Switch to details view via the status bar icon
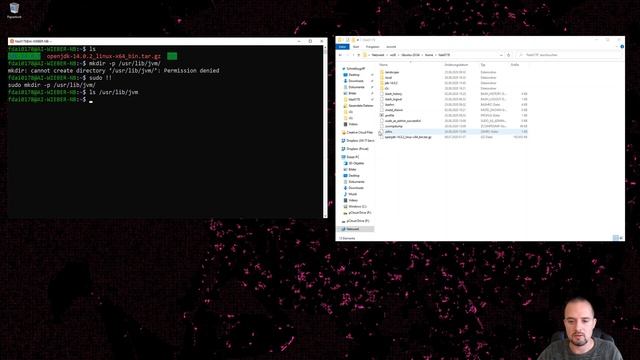This screenshot has width=640, height=360. point(616,238)
